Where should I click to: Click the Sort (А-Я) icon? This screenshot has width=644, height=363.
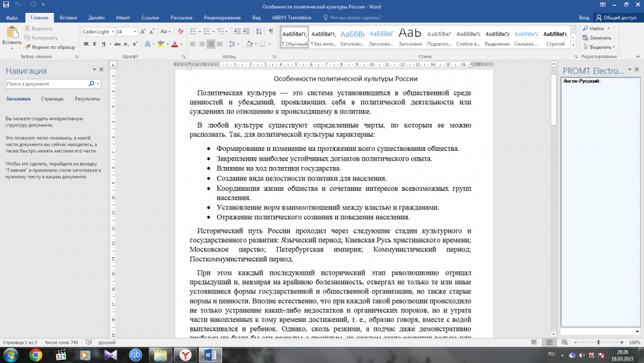click(x=258, y=32)
